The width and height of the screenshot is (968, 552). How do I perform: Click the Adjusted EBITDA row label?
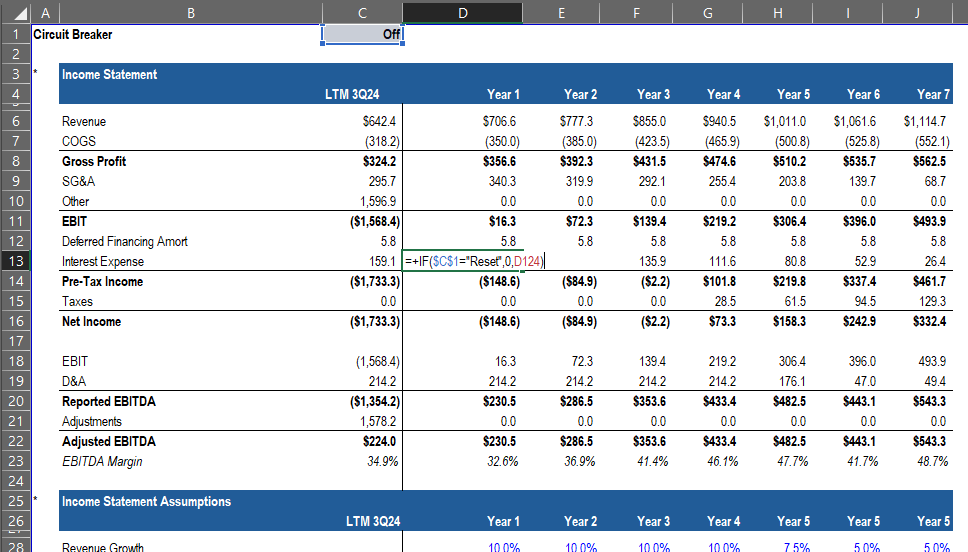coord(108,442)
